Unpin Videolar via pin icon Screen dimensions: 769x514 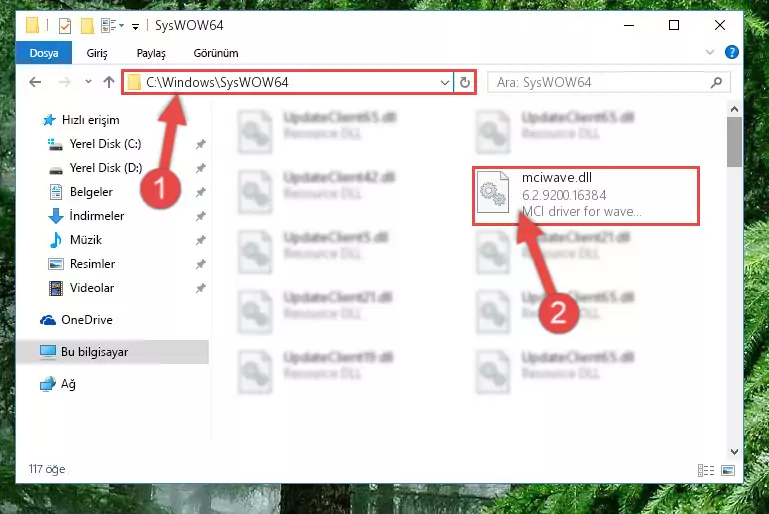click(201, 288)
